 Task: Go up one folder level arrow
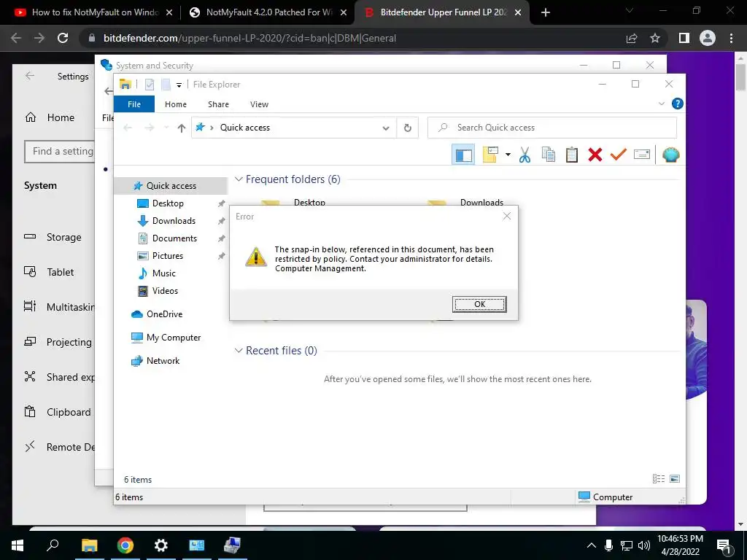(x=181, y=128)
